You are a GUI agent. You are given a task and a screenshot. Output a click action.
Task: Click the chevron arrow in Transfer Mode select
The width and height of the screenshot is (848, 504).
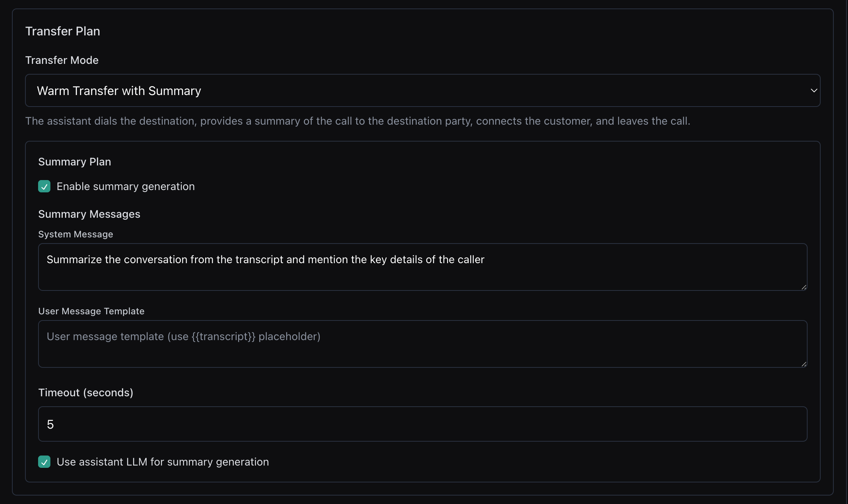tap(814, 91)
